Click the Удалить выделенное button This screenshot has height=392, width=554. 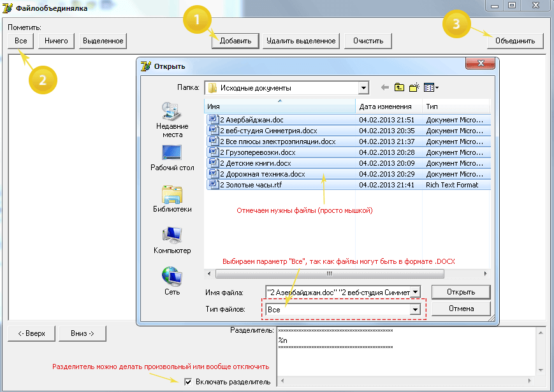(301, 41)
